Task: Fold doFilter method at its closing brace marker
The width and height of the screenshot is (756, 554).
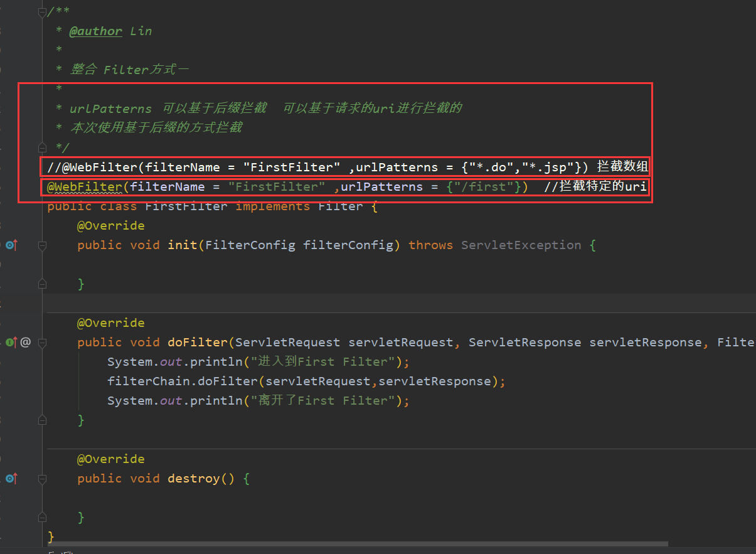Action: click(x=42, y=420)
